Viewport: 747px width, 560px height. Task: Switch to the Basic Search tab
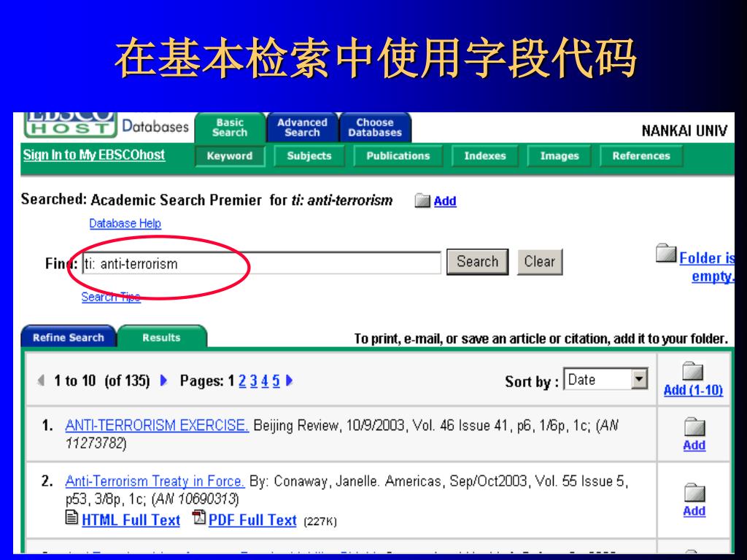coord(230,128)
